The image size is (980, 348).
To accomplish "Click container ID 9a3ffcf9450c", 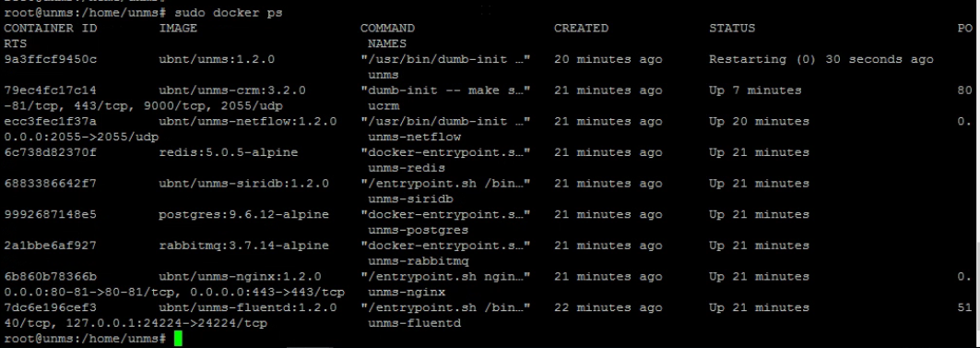I will [x=50, y=59].
